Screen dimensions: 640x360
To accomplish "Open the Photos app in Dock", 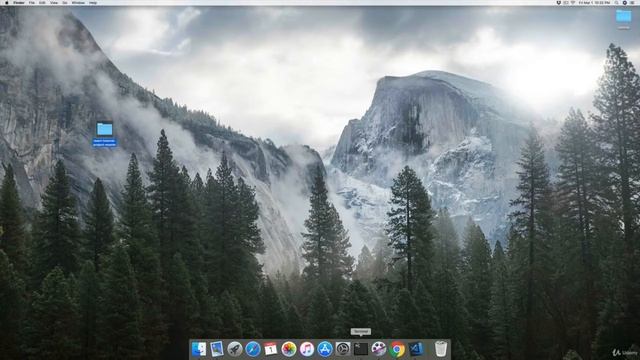I will (289, 349).
